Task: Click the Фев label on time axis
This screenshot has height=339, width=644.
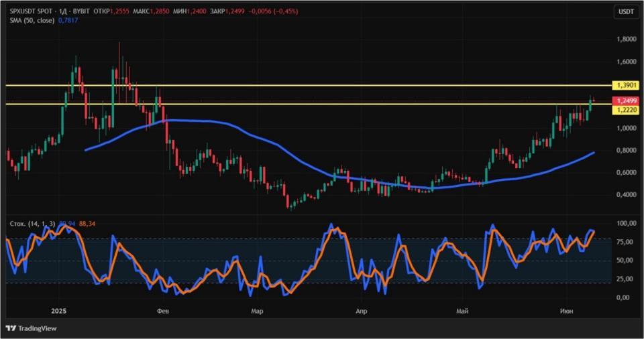Action: (x=162, y=311)
